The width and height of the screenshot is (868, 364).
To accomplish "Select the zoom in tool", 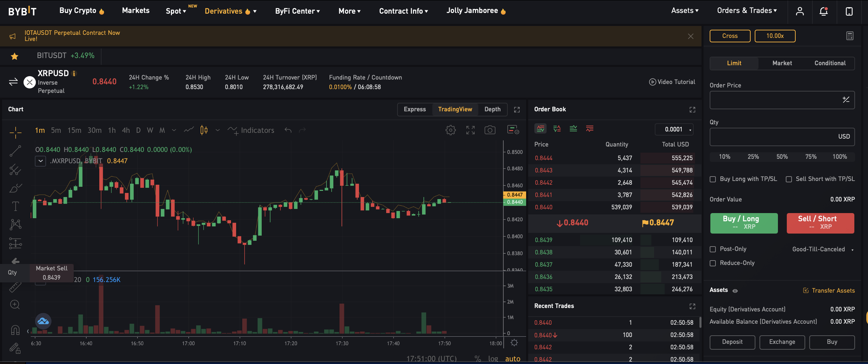I will (15, 305).
